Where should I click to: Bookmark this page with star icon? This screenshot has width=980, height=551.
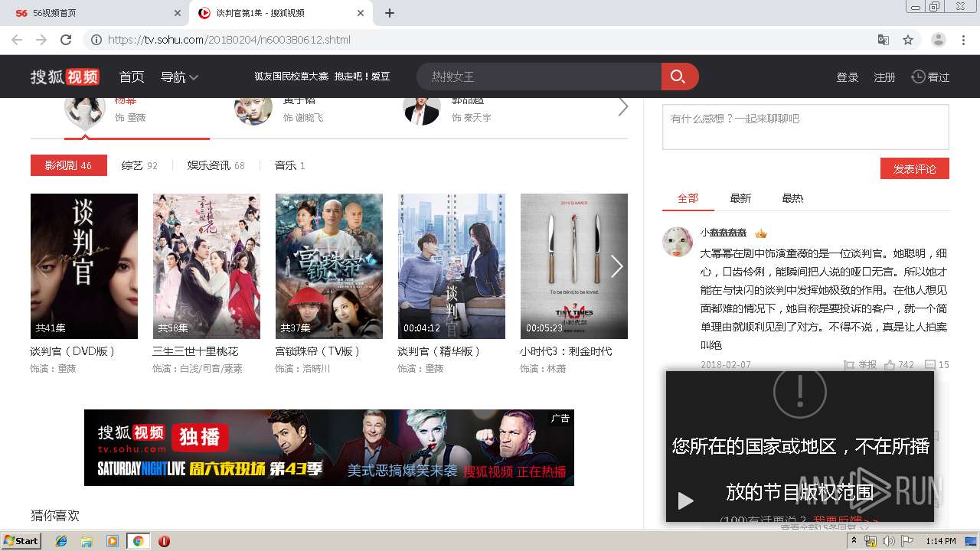coord(908,40)
